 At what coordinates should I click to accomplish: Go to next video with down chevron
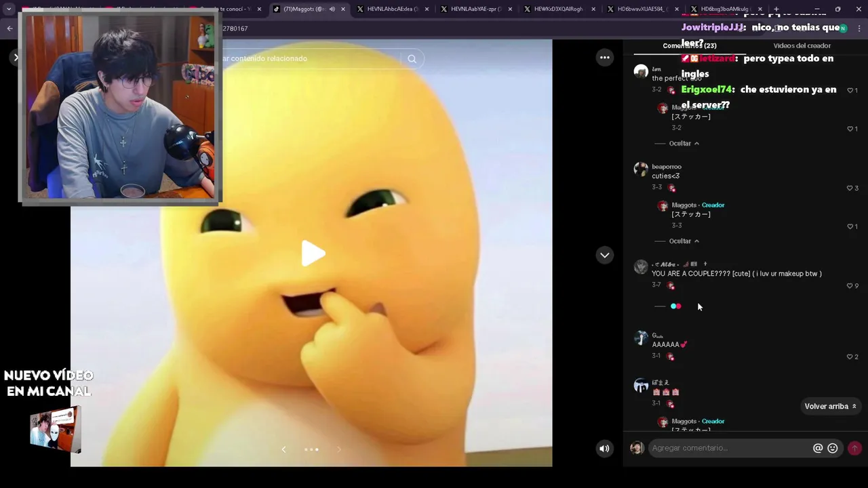[x=604, y=255]
